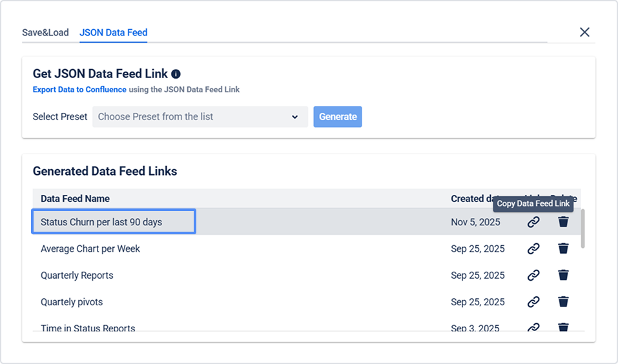Click the Quarterly Reports feed name
Screen dimensions: 618x364
coord(77,275)
